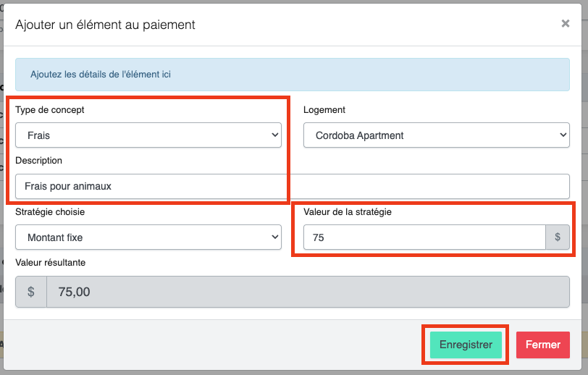Click the "Logement" label
588x375 pixels.
pyautogui.click(x=324, y=110)
